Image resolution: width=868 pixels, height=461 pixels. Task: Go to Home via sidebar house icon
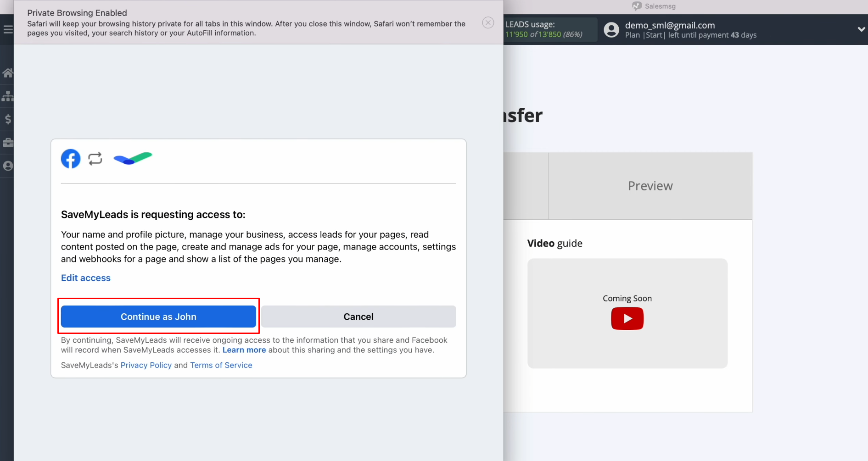8,73
